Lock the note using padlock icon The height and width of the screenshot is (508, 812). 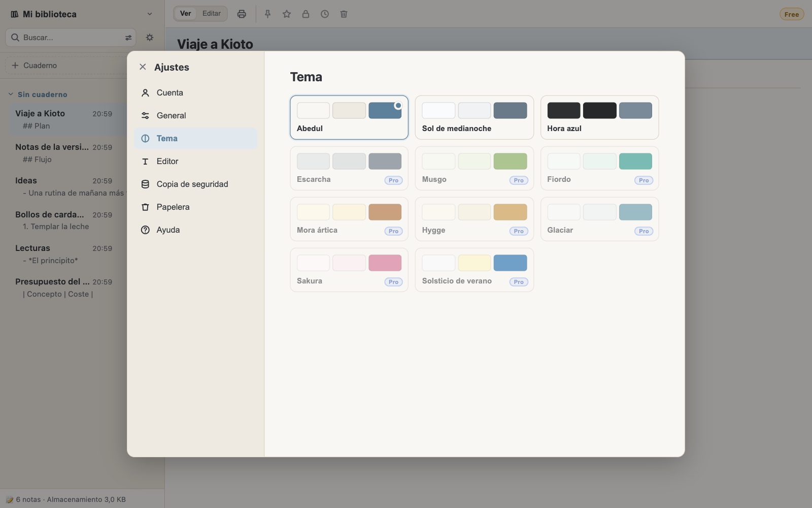pos(306,14)
